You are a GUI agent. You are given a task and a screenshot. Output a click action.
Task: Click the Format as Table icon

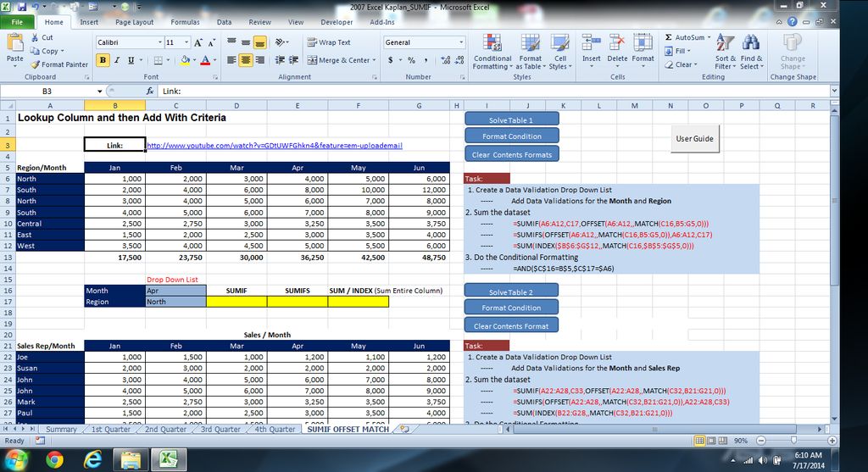coord(531,53)
